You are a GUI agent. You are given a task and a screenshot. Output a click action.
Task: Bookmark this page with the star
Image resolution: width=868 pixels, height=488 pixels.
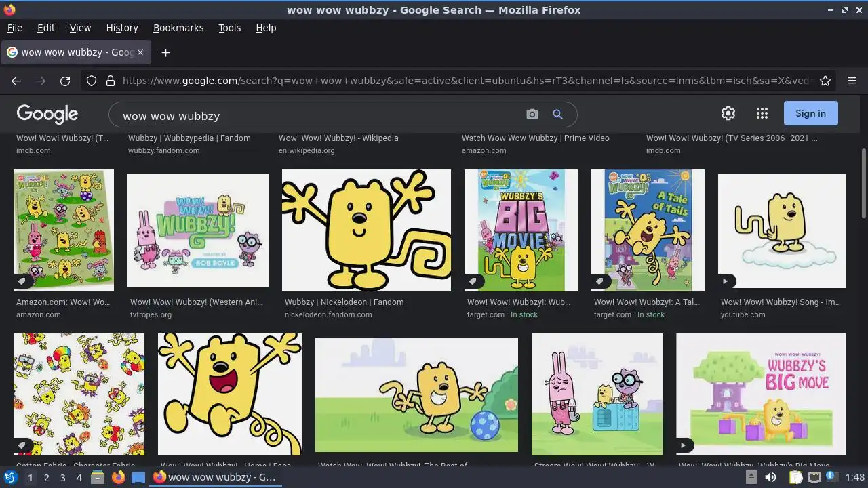pyautogui.click(x=825, y=81)
